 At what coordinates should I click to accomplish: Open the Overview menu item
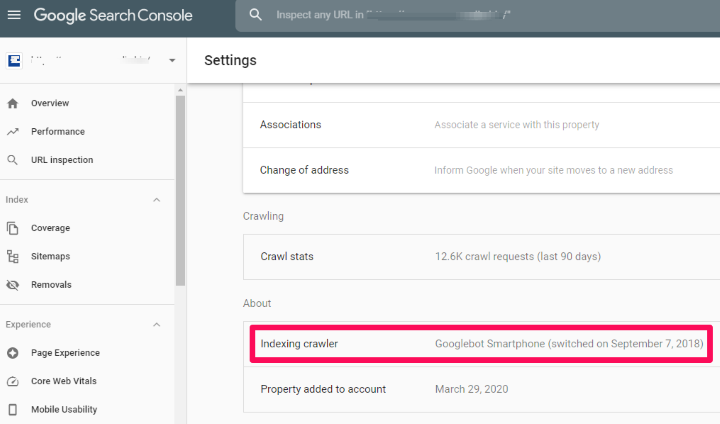tap(50, 103)
